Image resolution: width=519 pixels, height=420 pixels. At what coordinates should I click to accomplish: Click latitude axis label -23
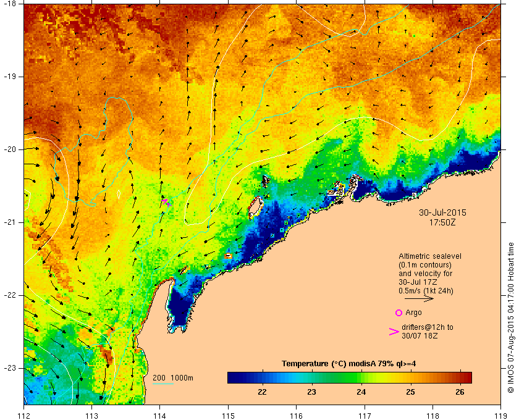[x=9, y=368]
